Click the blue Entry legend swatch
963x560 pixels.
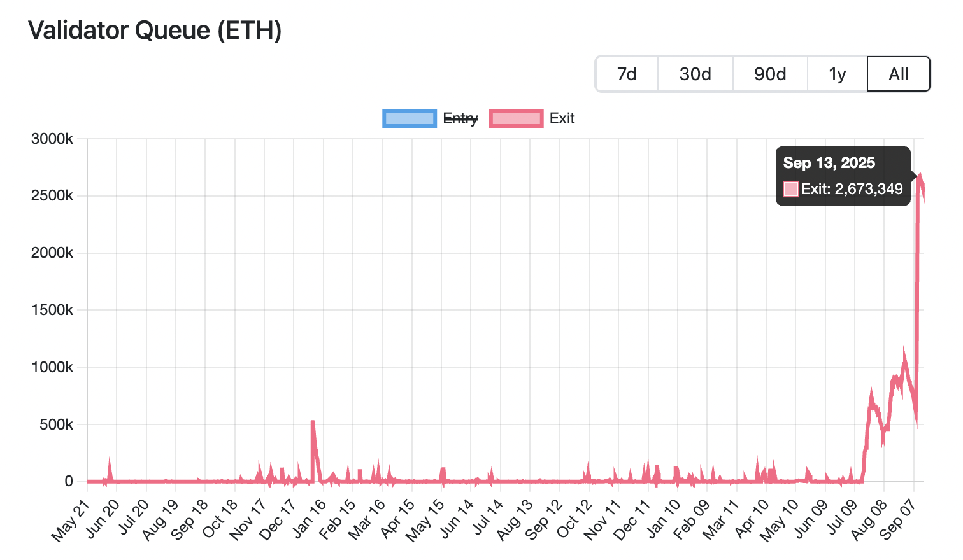click(410, 118)
